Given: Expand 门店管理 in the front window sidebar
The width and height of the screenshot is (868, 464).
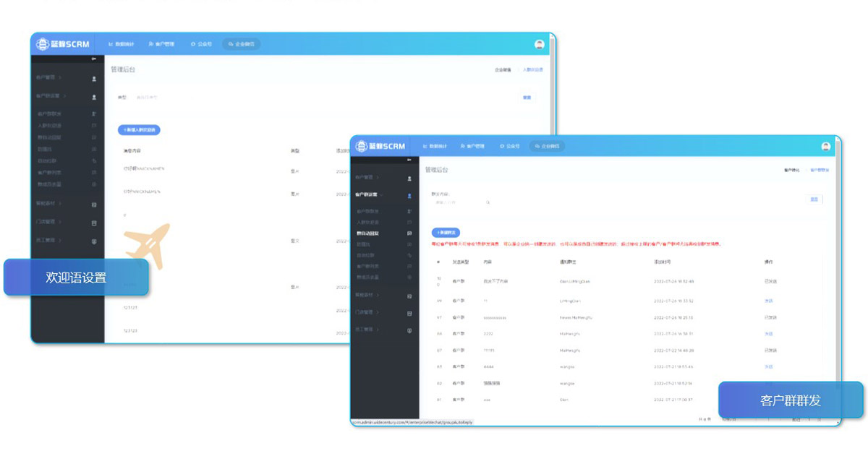Looking at the screenshot, I should click(x=369, y=312).
